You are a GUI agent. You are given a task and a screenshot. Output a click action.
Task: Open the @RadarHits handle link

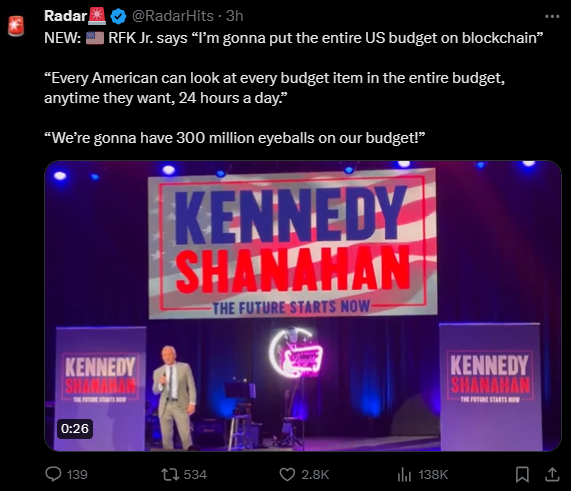tap(172, 16)
